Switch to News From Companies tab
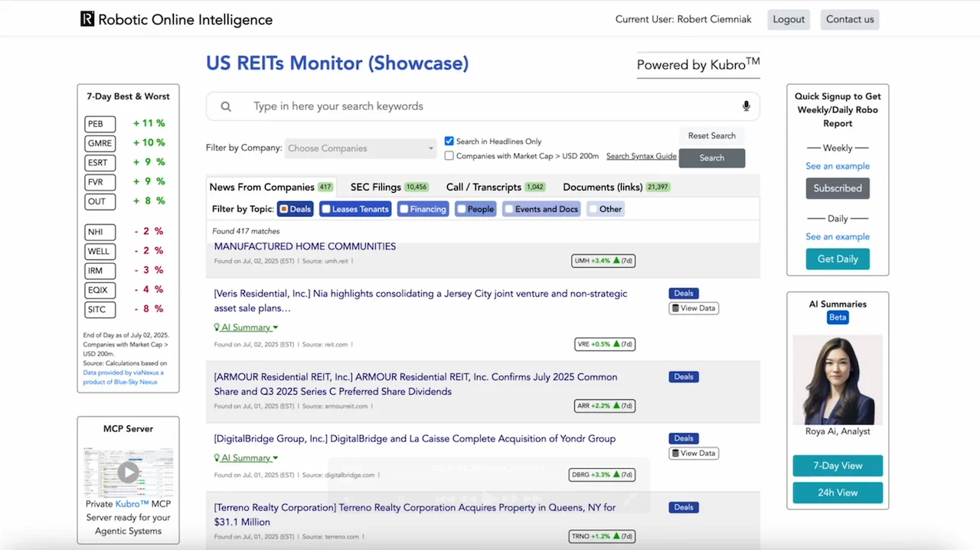 point(271,187)
